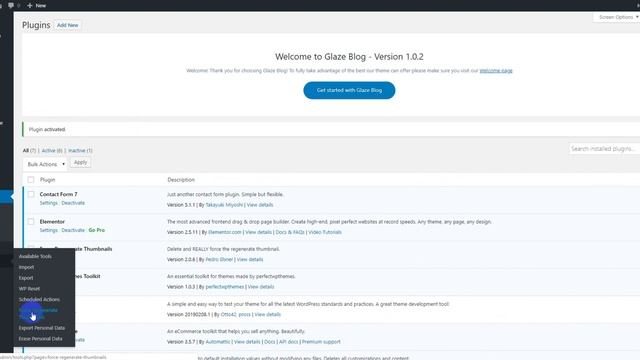
Task: Check the Elementor plugin checkbox
Action: tap(31, 222)
